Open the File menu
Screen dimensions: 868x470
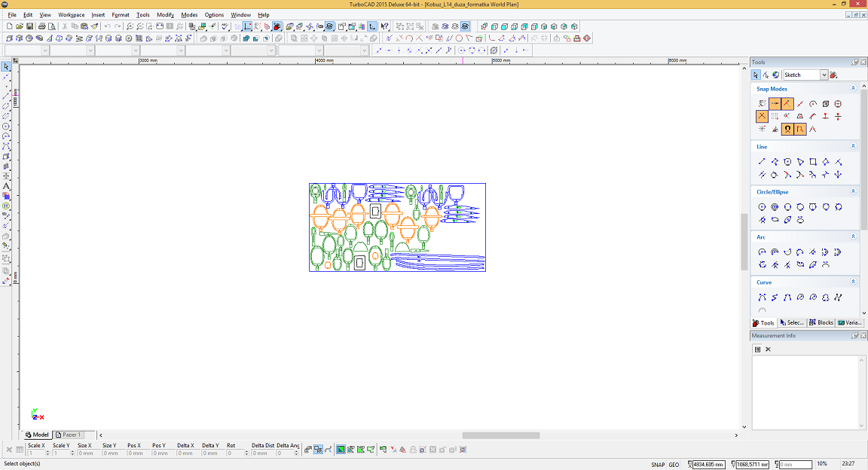coord(12,15)
